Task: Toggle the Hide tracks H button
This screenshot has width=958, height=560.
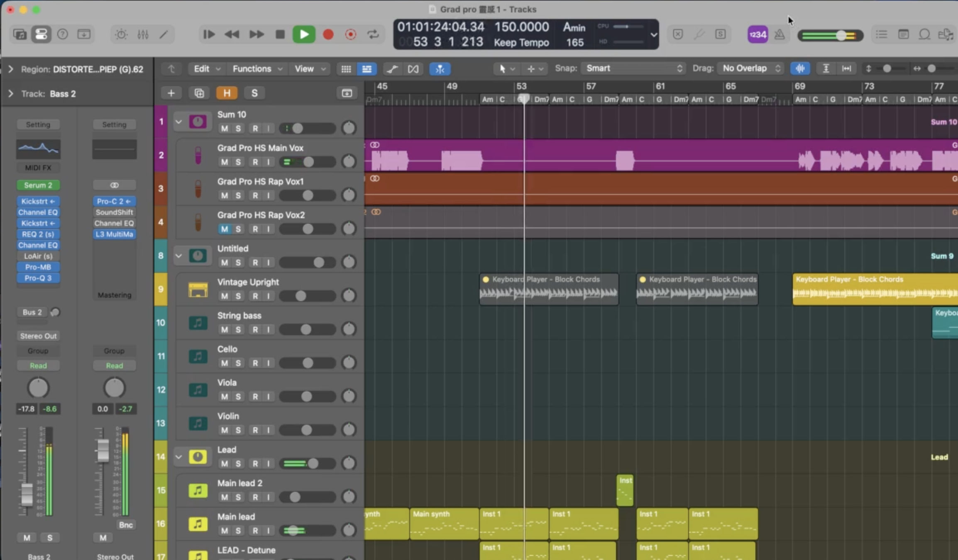Action: pyautogui.click(x=227, y=93)
